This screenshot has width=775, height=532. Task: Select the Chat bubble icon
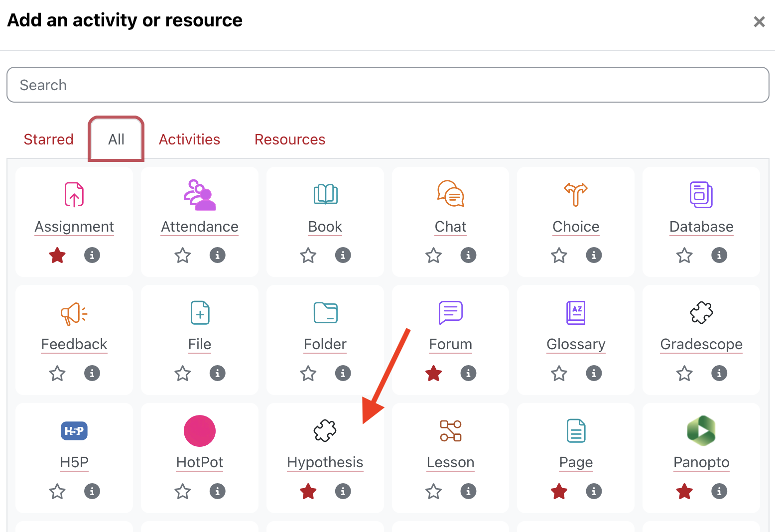click(x=450, y=194)
